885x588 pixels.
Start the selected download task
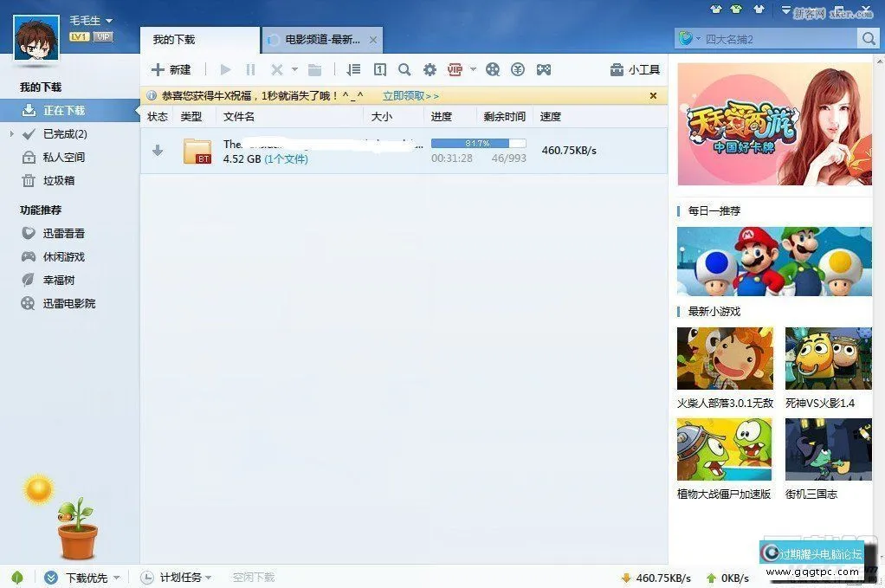pos(224,69)
